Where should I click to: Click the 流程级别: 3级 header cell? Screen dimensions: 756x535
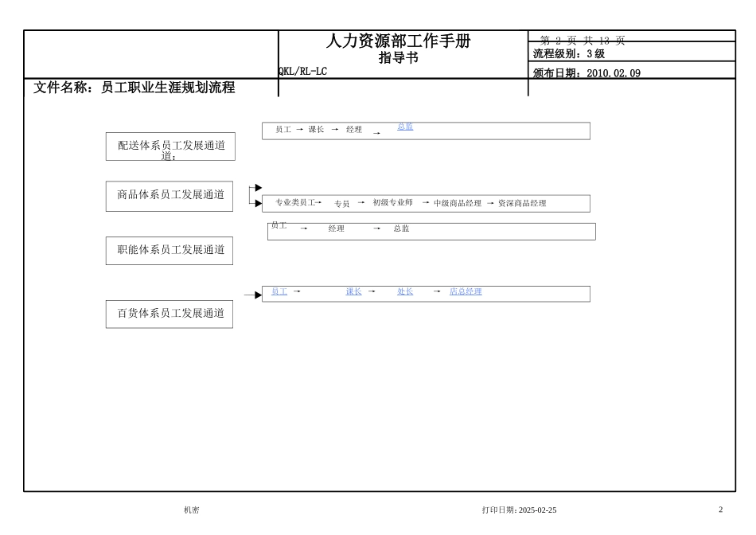pos(569,54)
